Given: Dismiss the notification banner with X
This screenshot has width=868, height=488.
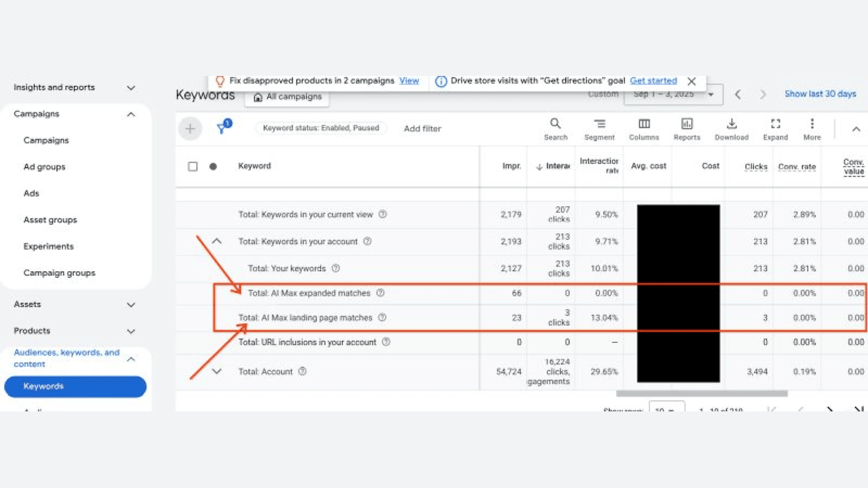Looking at the screenshot, I should [691, 81].
